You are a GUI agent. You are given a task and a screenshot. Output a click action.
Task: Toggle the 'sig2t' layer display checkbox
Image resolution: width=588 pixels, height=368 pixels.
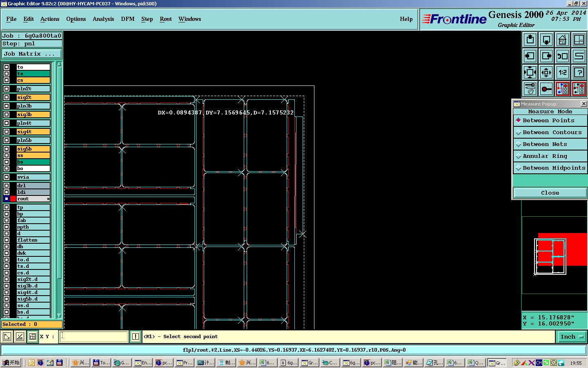point(7,97)
